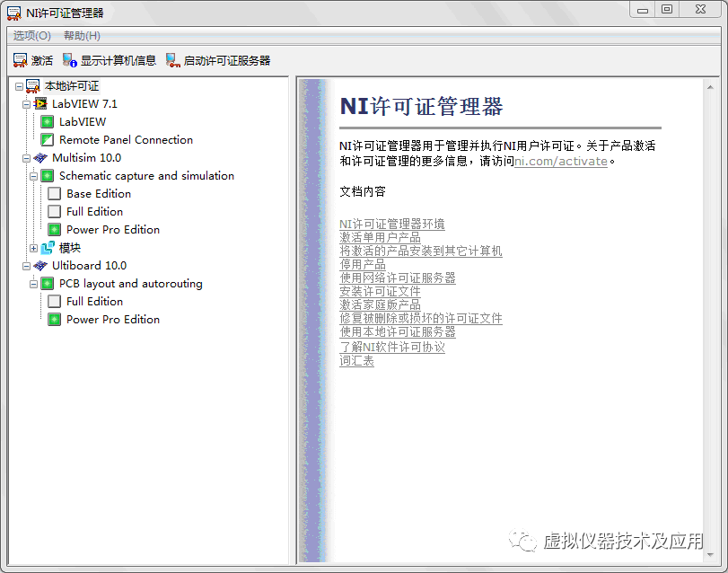
Task: Open 将激活的产品安装到其它计算机 link
Action: 421,251
